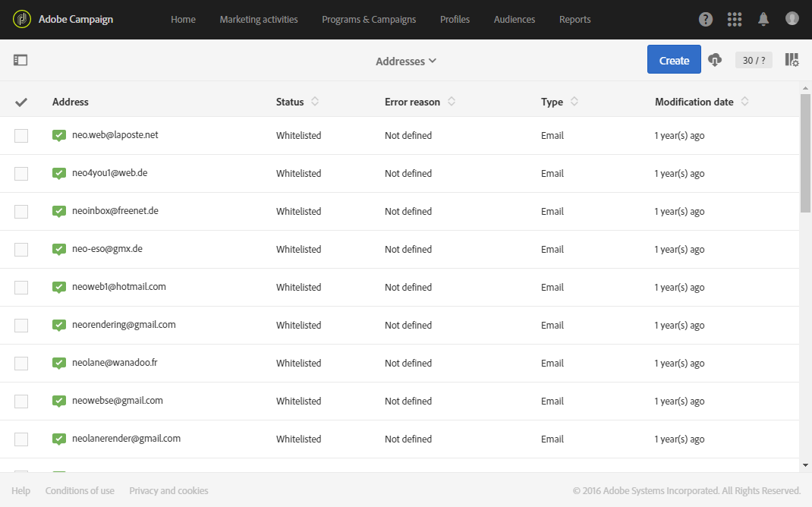Open the notifications bell icon
812x507 pixels.
763,20
